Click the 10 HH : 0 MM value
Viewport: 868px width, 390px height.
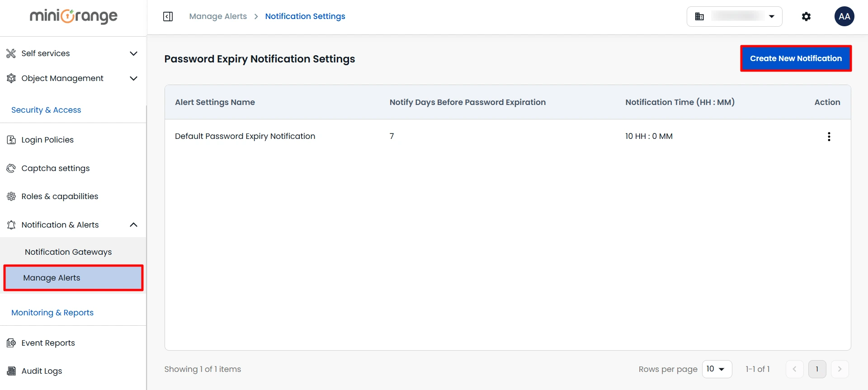coord(649,136)
